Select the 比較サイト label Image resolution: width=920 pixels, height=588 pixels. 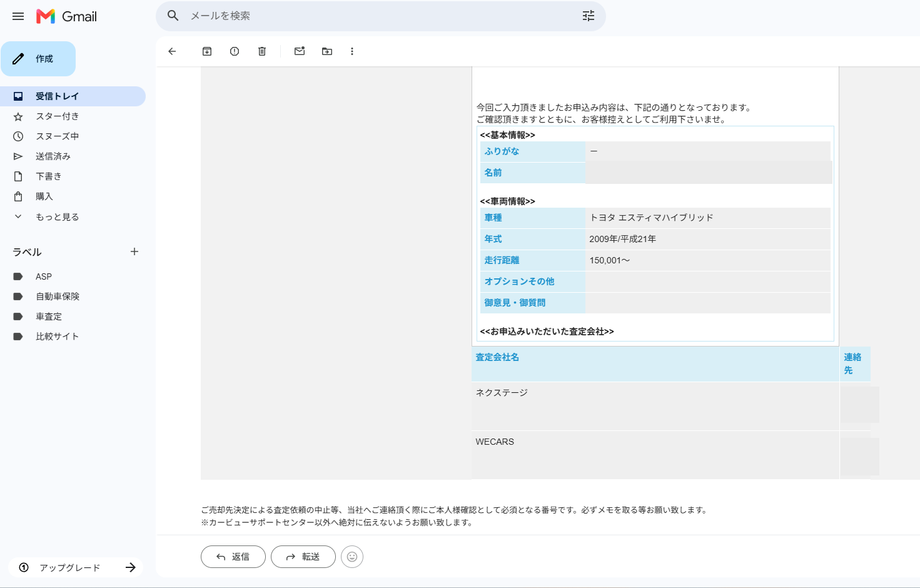tap(73, 337)
